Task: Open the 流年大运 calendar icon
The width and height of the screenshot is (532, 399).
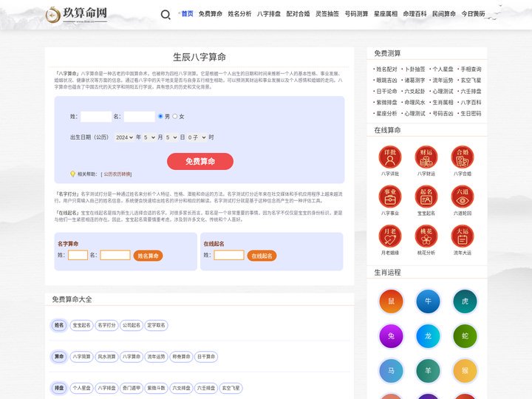Action: (x=463, y=236)
